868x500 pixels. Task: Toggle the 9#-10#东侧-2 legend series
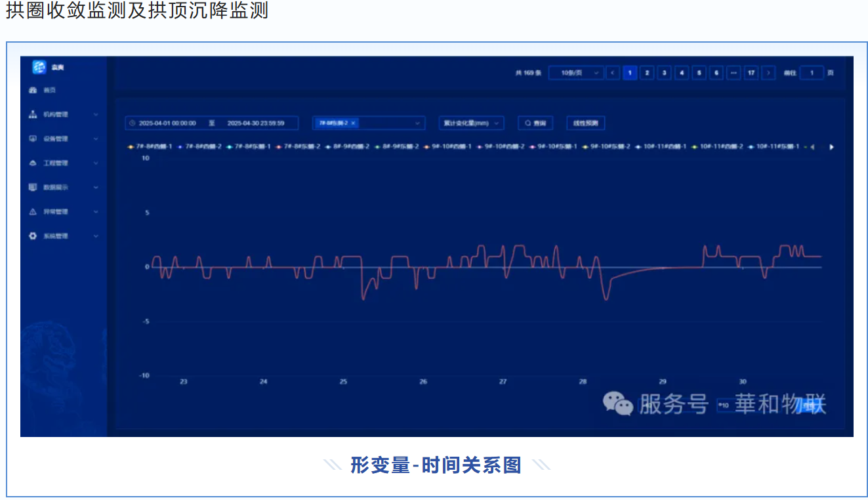(x=606, y=147)
